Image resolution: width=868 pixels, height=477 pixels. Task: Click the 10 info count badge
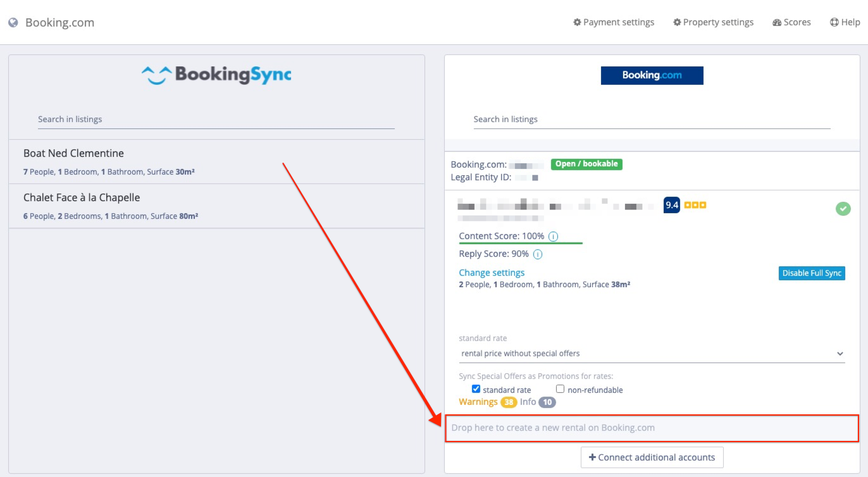[547, 402]
